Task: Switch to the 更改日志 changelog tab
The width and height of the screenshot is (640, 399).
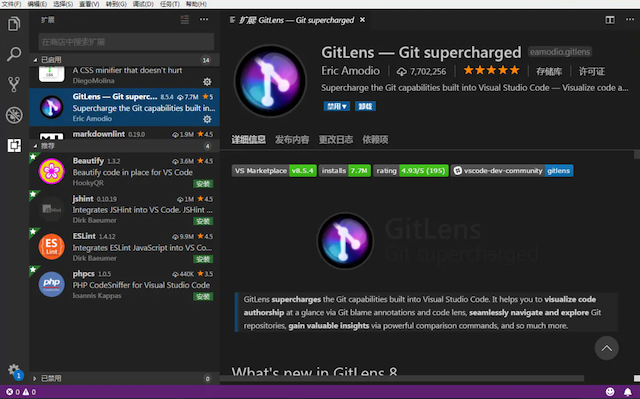Action: click(x=336, y=140)
